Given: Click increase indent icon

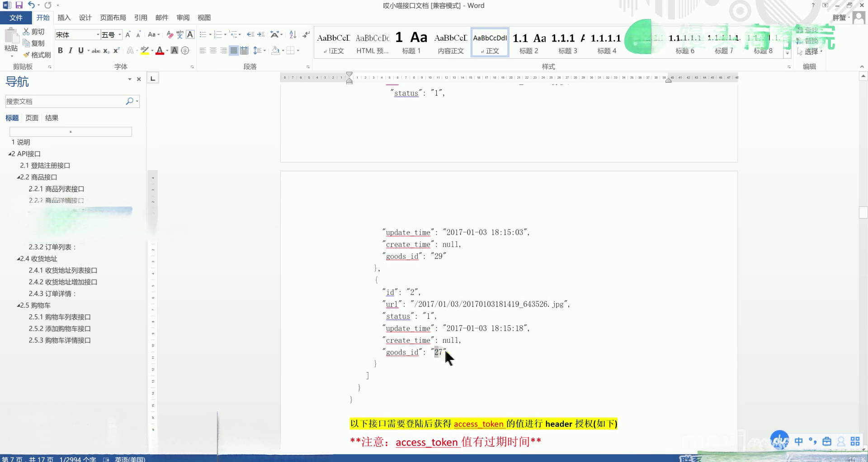Looking at the screenshot, I should 261,35.
